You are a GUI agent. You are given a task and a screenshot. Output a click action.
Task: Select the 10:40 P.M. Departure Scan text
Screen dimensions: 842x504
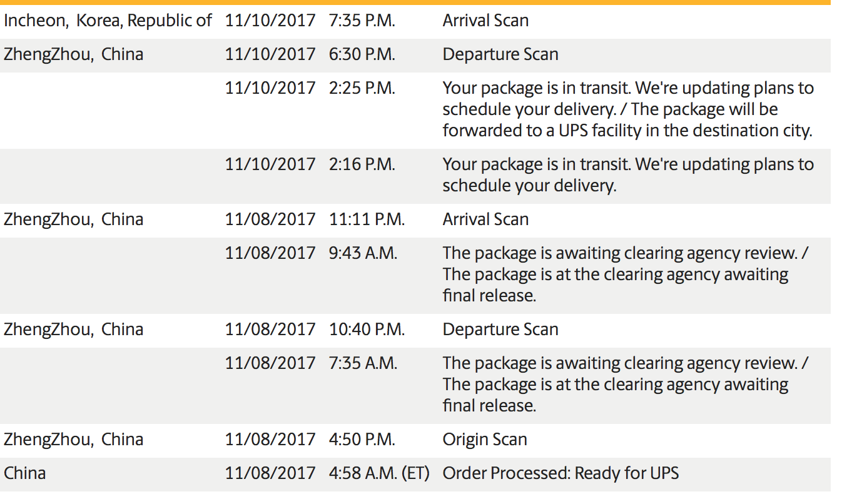click(x=500, y=330)
